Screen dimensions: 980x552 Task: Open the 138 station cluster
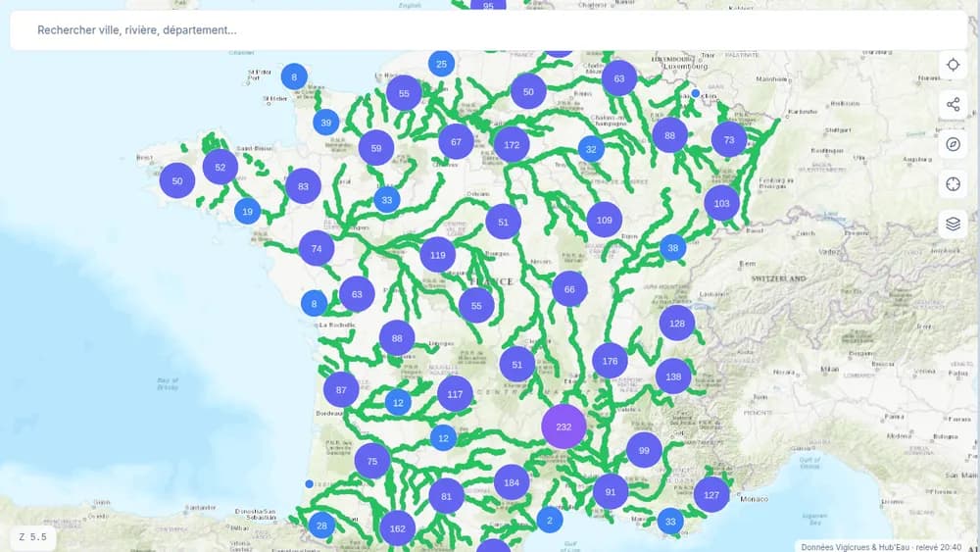point(673,376)
